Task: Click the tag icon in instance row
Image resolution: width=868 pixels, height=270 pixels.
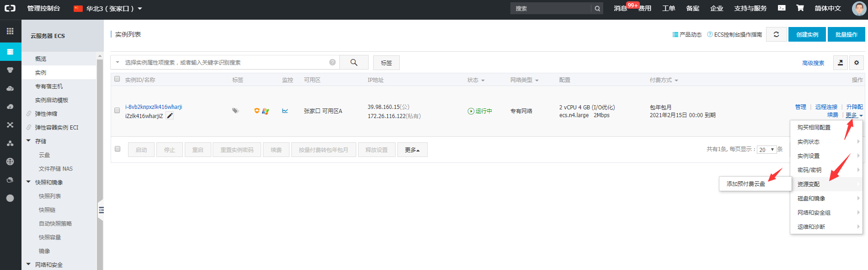Action: [x=236, y=111]
